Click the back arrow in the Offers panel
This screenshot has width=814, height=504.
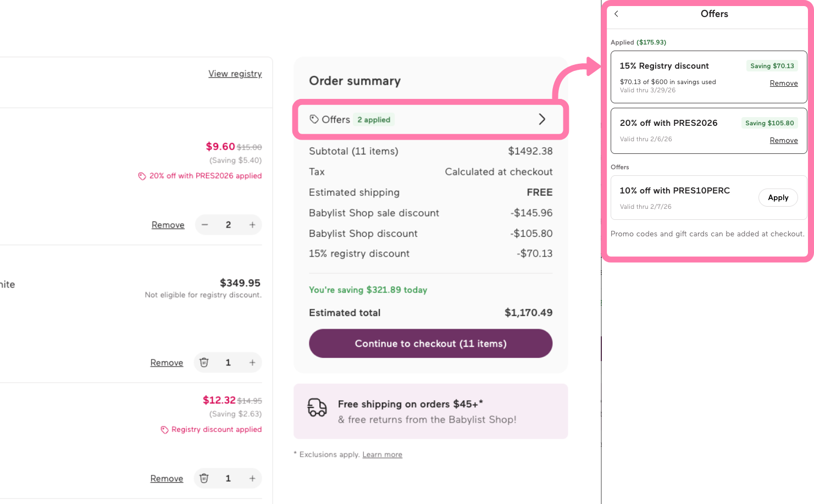point(616,14)
